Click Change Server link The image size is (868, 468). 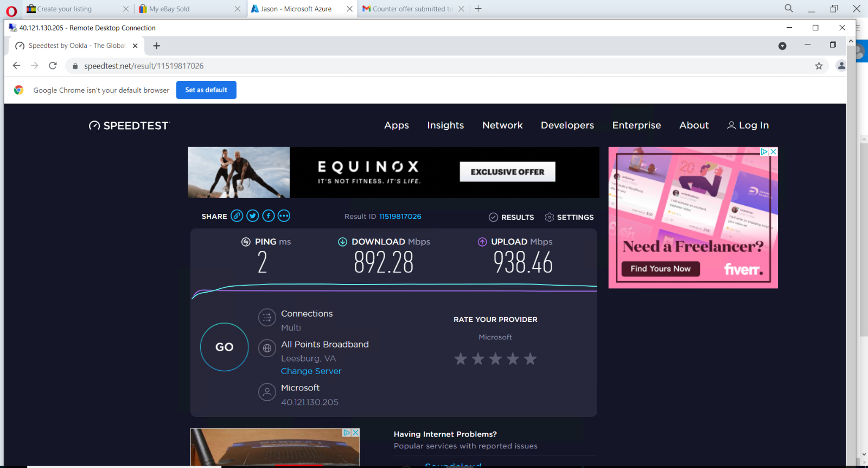click(x=311, y=371)
